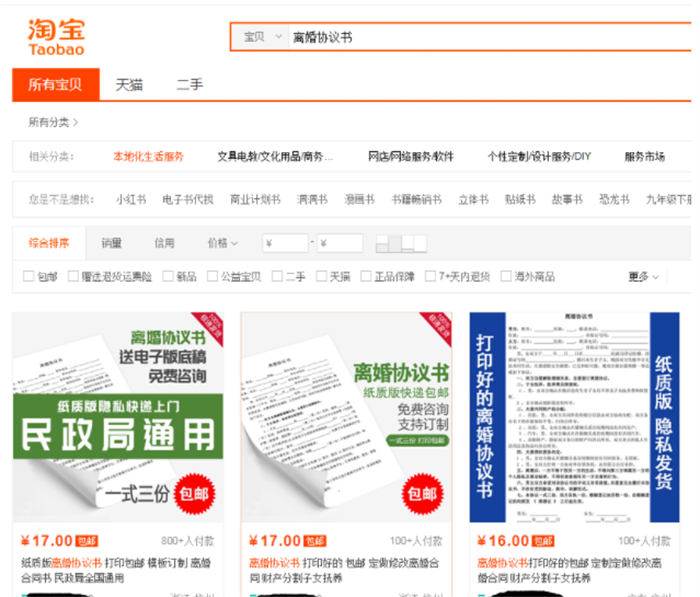Screen dimensions: 700x597
Task: Expand the 更多 filter options
Action: point(643,277)
